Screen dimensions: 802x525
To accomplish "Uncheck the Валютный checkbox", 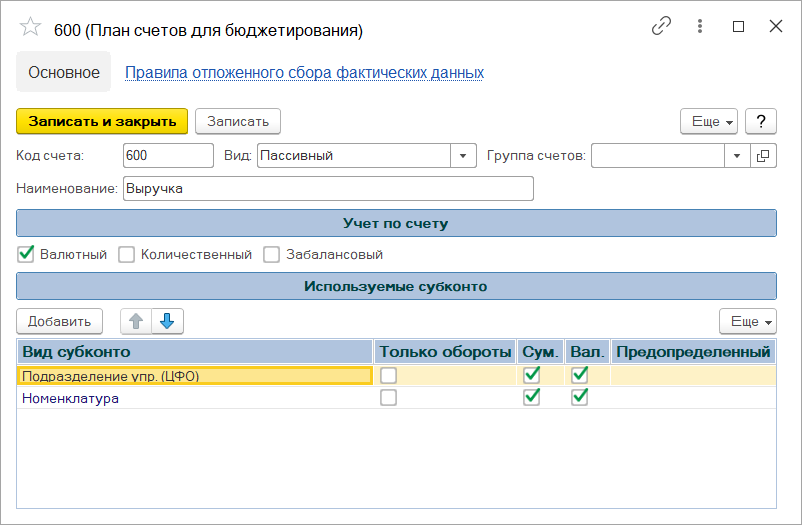I will (x=27, y=254).
